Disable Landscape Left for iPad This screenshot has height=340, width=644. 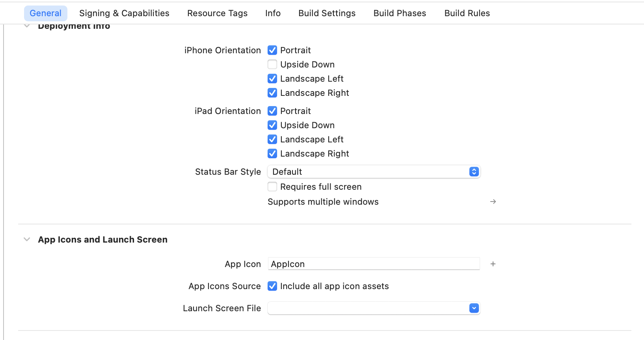point(272,139)
